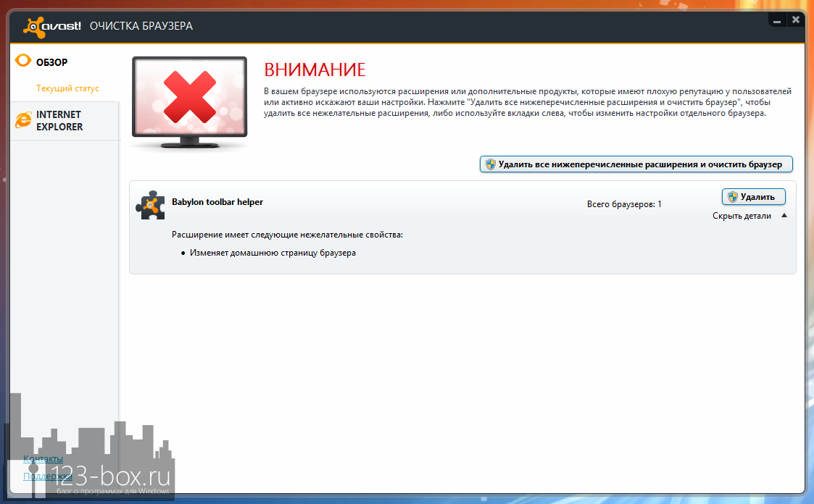
Task: Open the Поддержка support link
Action: coord(48,476)
